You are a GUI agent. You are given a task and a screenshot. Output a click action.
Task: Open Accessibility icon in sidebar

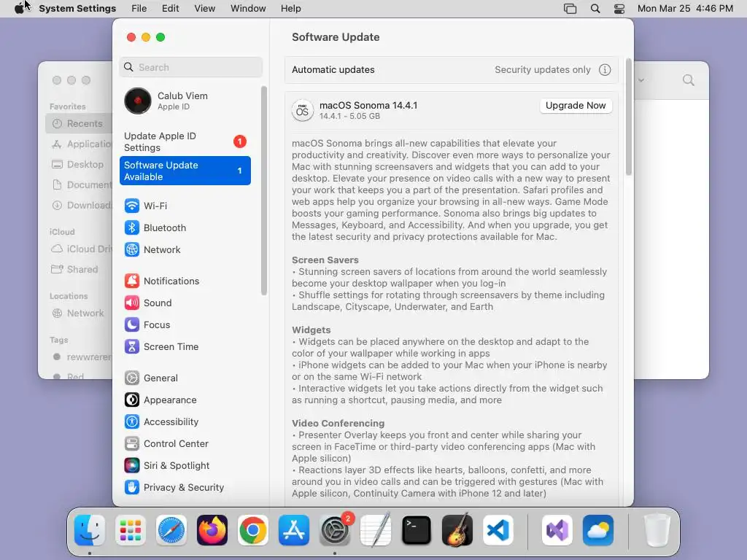click(x=132, y=422)
